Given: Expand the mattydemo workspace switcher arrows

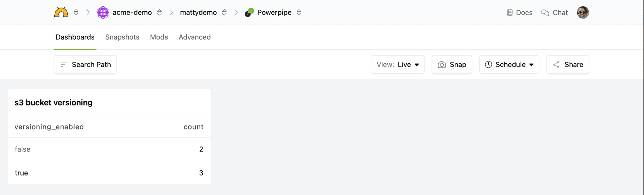Looking at the screenshot, I should (x=224, y=12).
